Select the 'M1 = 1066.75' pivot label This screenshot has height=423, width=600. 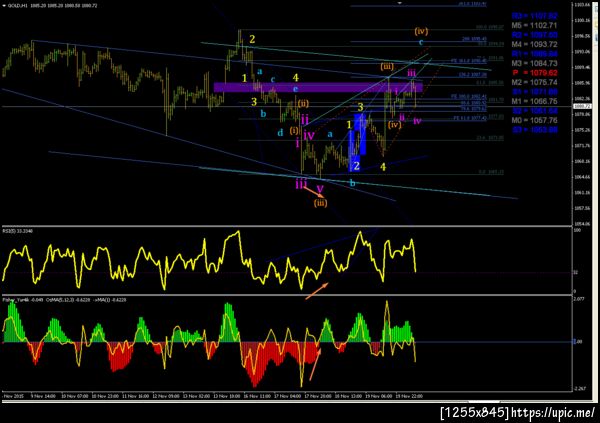pos(534,101)
